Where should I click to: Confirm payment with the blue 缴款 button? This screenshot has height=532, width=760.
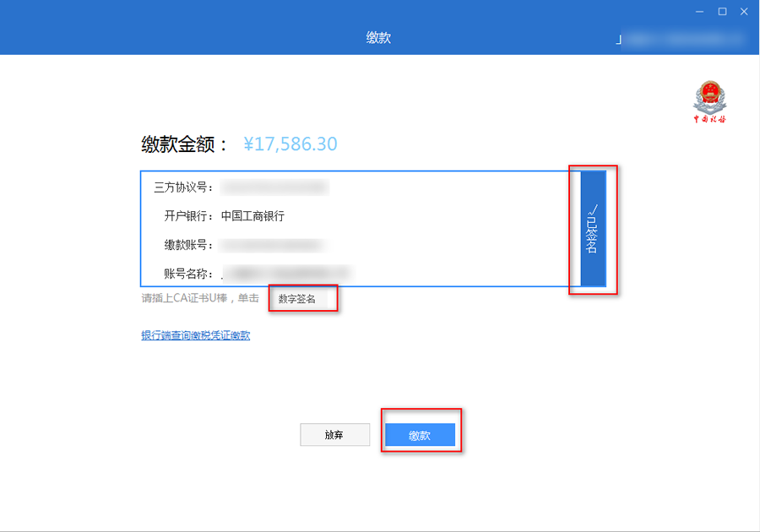click(420, 435)
